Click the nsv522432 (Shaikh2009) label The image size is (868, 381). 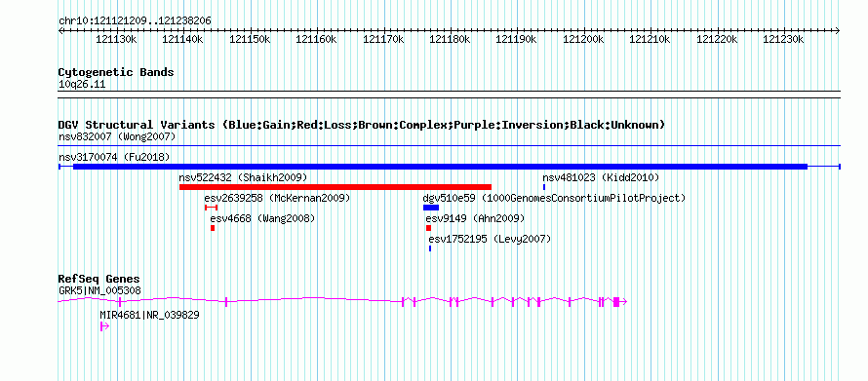click(x=243, y=177)
